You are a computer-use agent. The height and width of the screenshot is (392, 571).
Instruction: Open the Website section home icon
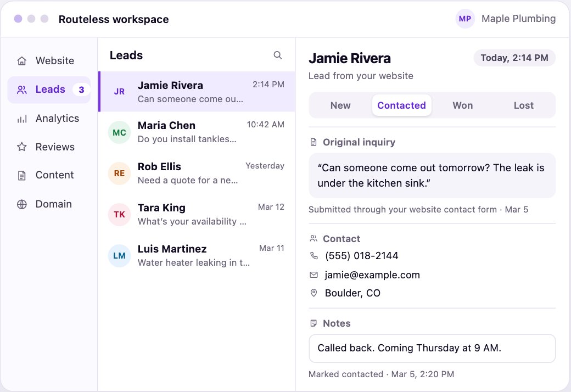pos(22,61)
